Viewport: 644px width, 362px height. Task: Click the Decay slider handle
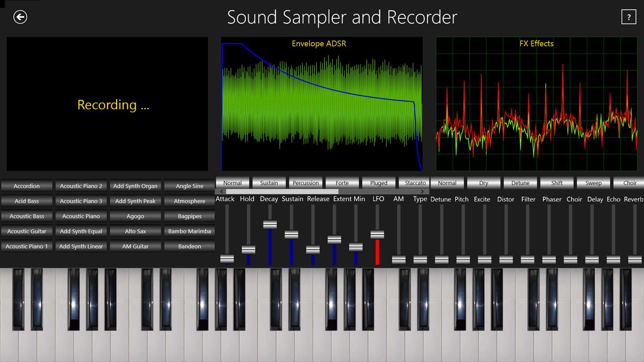point(270,224)
